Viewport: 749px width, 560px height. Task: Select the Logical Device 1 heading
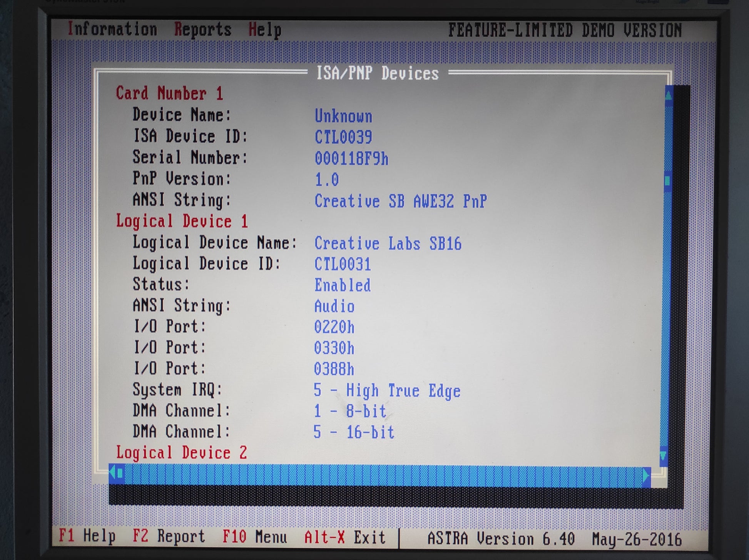pos(182,221)
